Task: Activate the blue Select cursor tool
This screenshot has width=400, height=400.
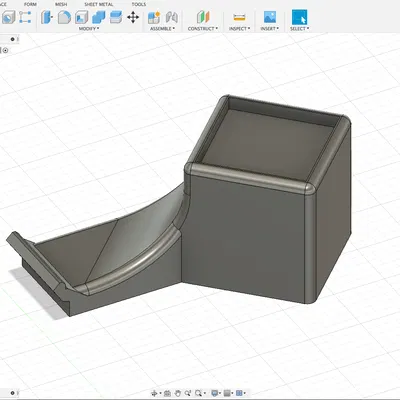Action: click(x=299, y=17)
